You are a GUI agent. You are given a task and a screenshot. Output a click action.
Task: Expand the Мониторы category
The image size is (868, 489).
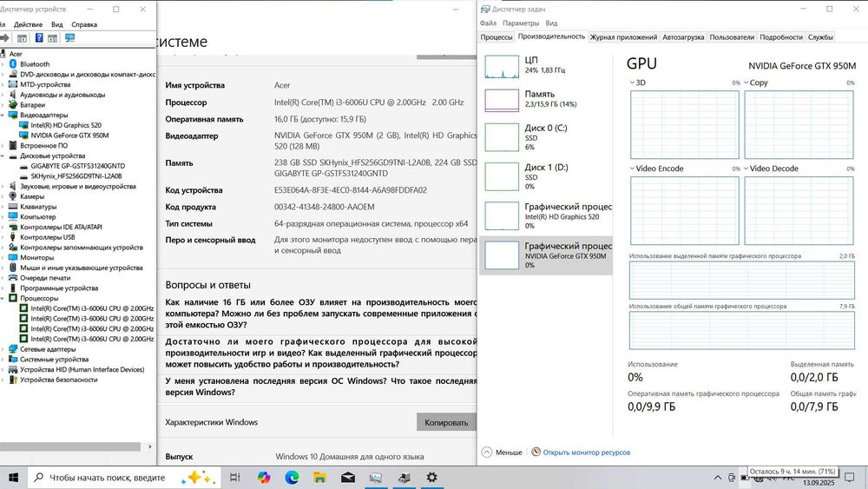pyautogui.click(x=3, y=257)
